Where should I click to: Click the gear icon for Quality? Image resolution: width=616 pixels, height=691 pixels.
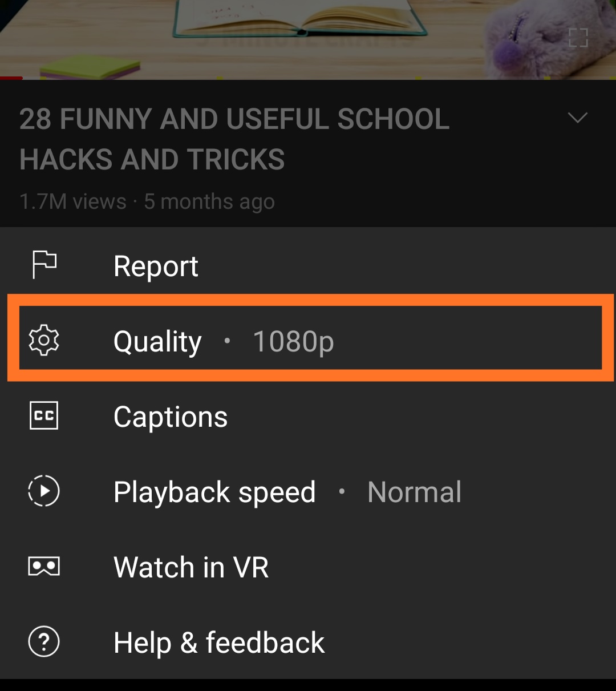point(44,341)
